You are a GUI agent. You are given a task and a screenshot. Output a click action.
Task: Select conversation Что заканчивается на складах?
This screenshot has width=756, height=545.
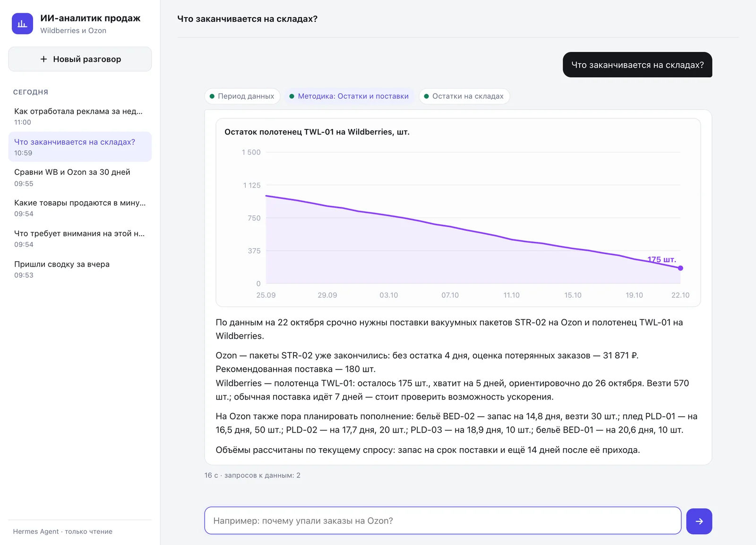80,147
